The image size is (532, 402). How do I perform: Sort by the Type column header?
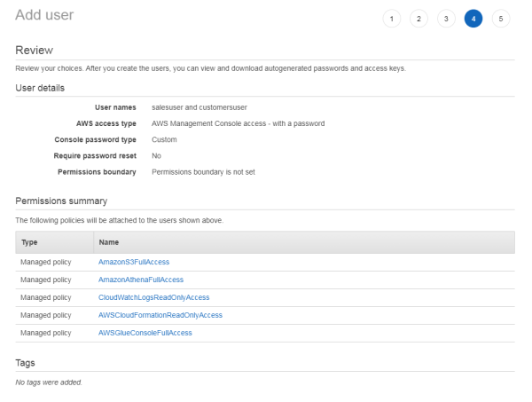coord(28,240)
